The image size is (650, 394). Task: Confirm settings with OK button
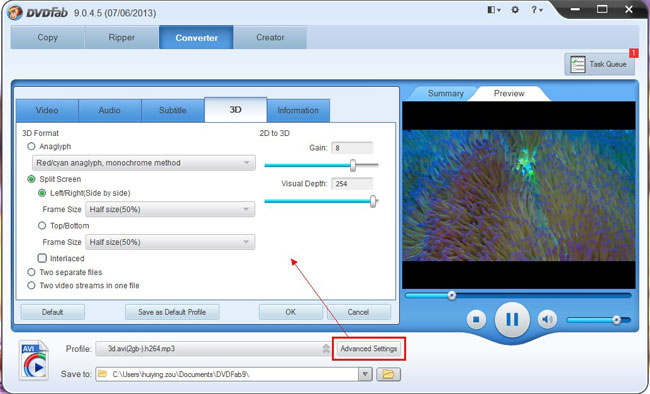pyautogui.click(x=291, y=312)
